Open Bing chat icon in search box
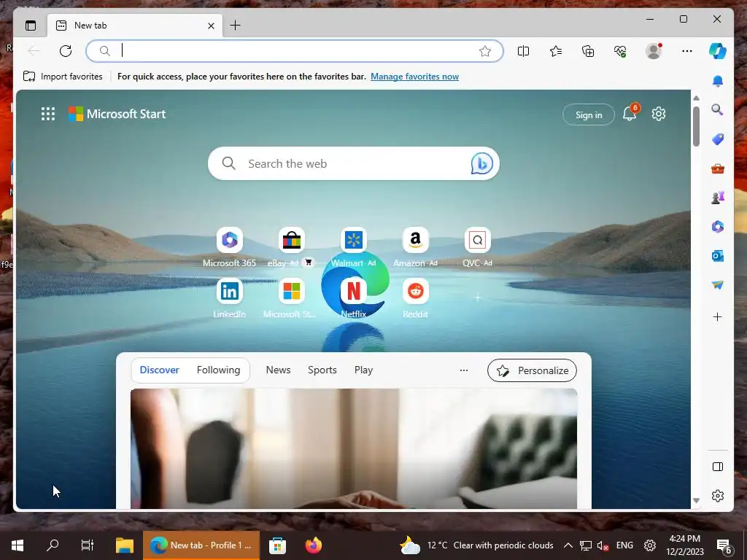Viewport: 747px width, 560px height. tap(481, 163)
